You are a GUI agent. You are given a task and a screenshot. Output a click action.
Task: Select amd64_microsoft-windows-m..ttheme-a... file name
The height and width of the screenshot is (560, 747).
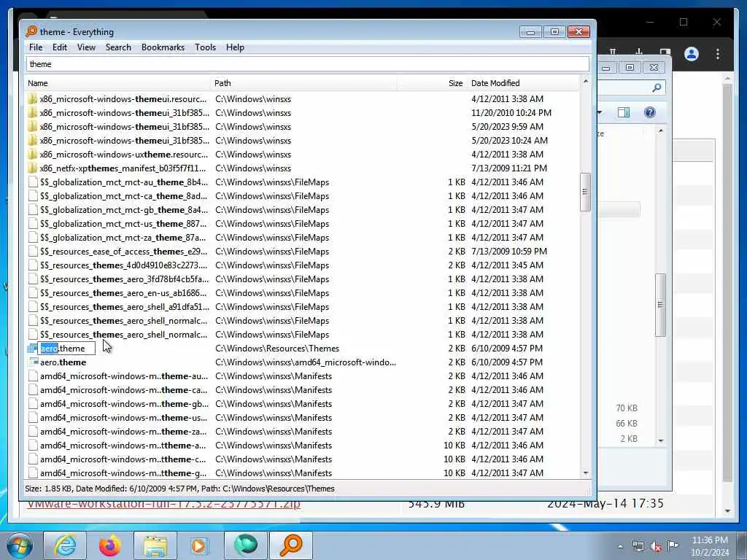pos(123,446)
